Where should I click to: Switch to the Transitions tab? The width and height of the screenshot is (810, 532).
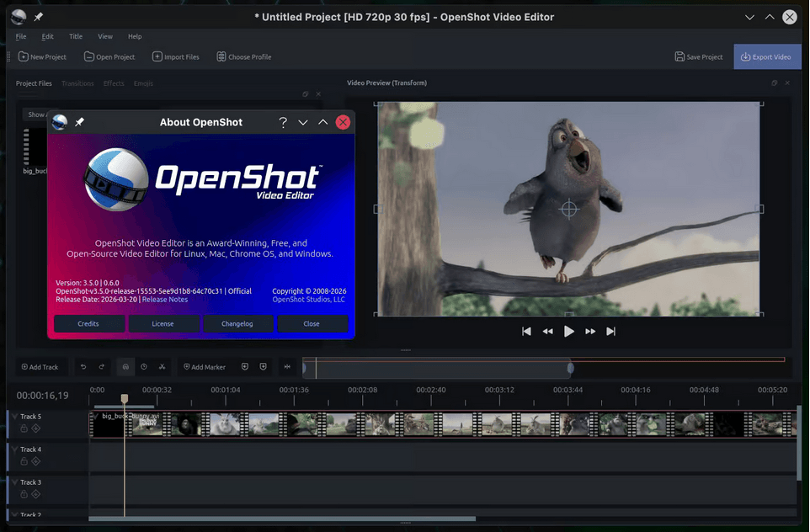click(x=77, y=83)
